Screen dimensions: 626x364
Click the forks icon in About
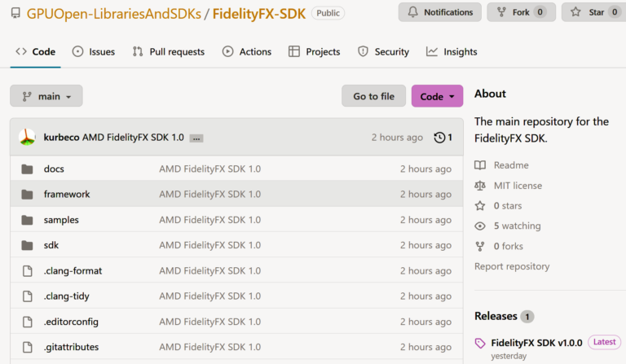point(480,247)
